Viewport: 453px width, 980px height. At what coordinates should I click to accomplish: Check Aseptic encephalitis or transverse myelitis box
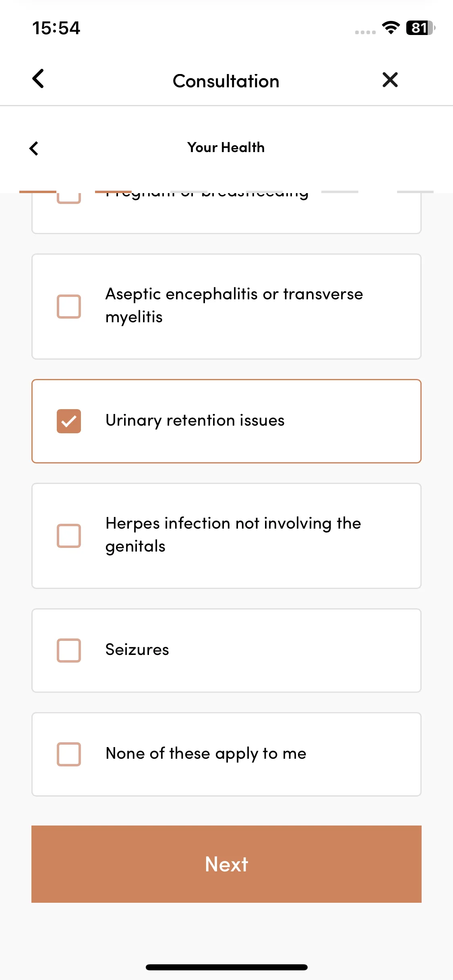pyautogui.click(x=69, y=307)
